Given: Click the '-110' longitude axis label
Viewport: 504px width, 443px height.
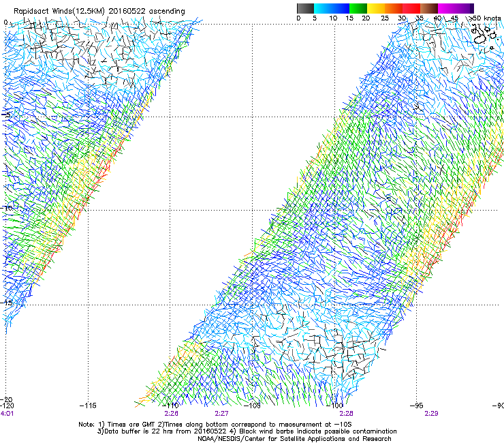Looking at the screenshot, I should [170, 406].
